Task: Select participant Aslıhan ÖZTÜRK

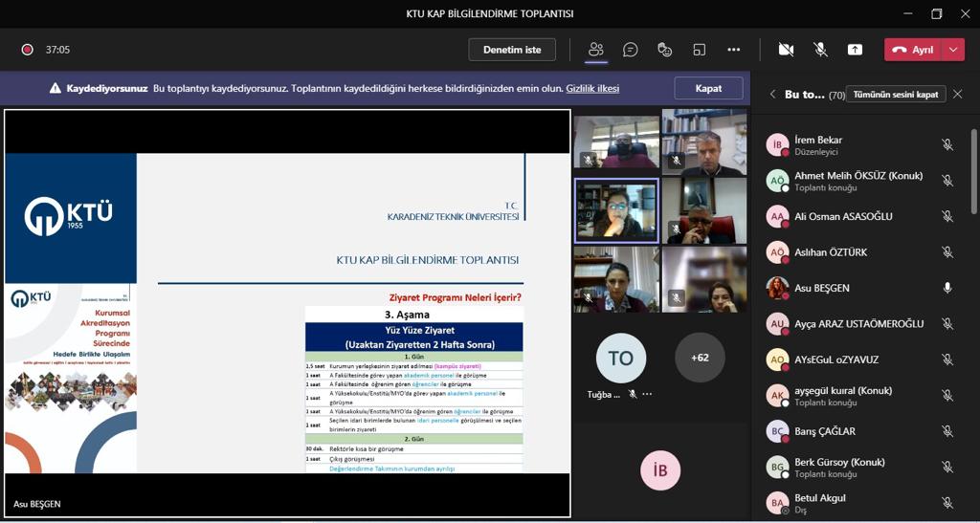Action: coord(862,252)
